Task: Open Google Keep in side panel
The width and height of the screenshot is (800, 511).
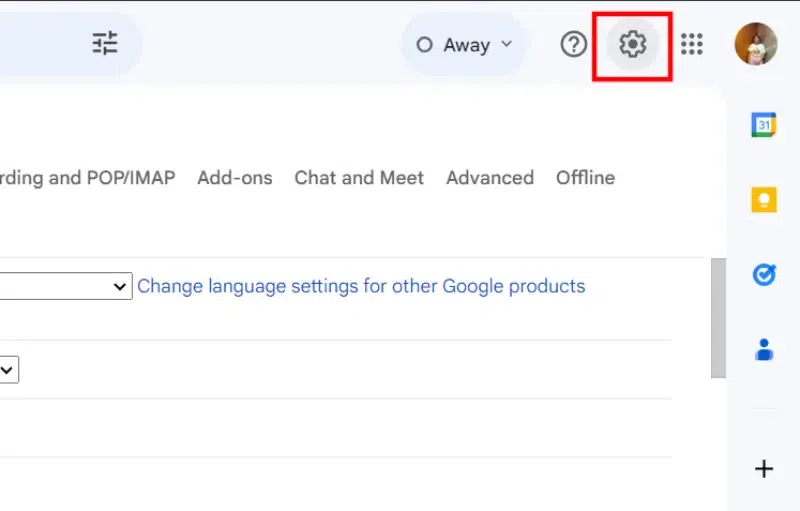Action: pyautogui.click(x=764, y=199)
